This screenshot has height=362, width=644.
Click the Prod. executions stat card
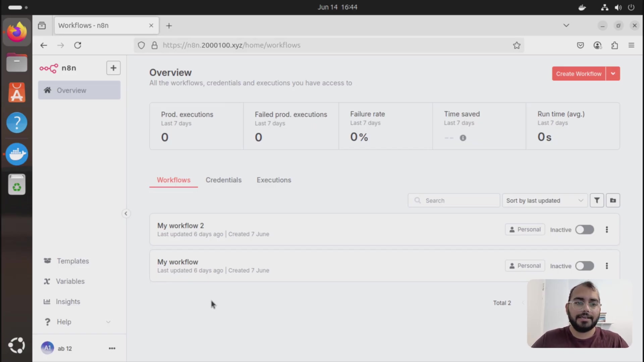click(x=197, y=126)
